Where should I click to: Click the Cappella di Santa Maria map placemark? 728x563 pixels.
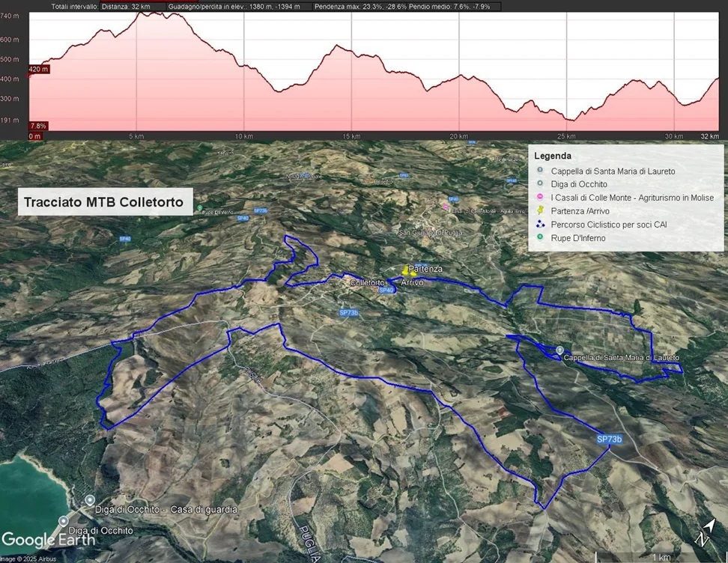[x=559, y=350]
